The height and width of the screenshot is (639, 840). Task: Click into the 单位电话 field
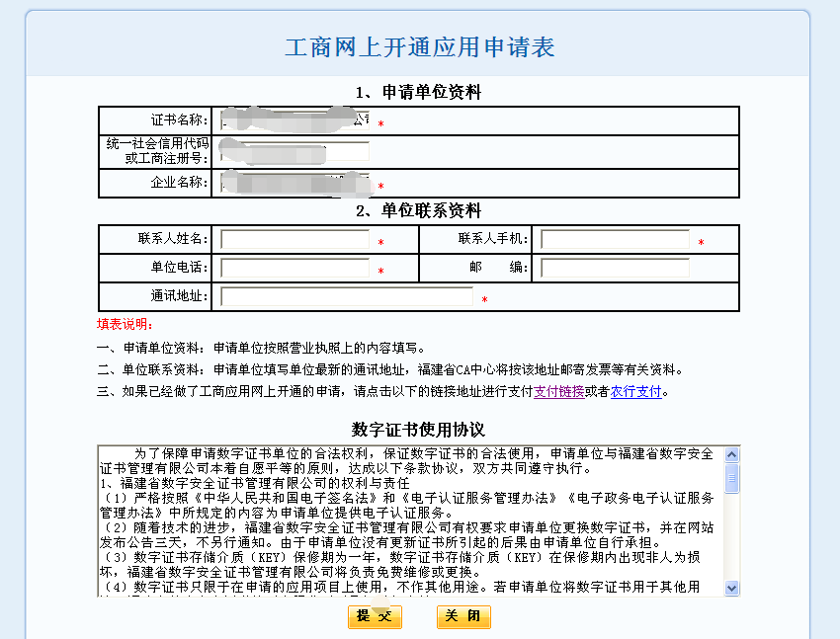(x=294, y=268)
